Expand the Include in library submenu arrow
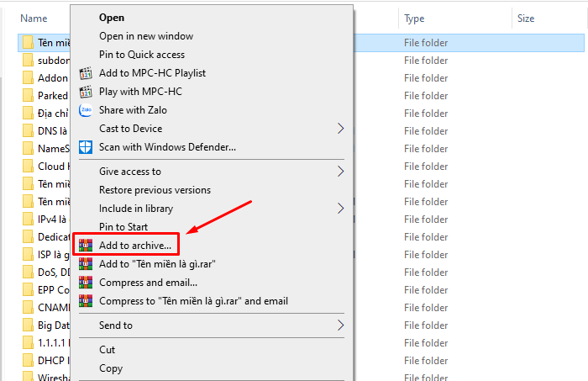Viewport: 588px width, 381px height. tap(340, 209)
